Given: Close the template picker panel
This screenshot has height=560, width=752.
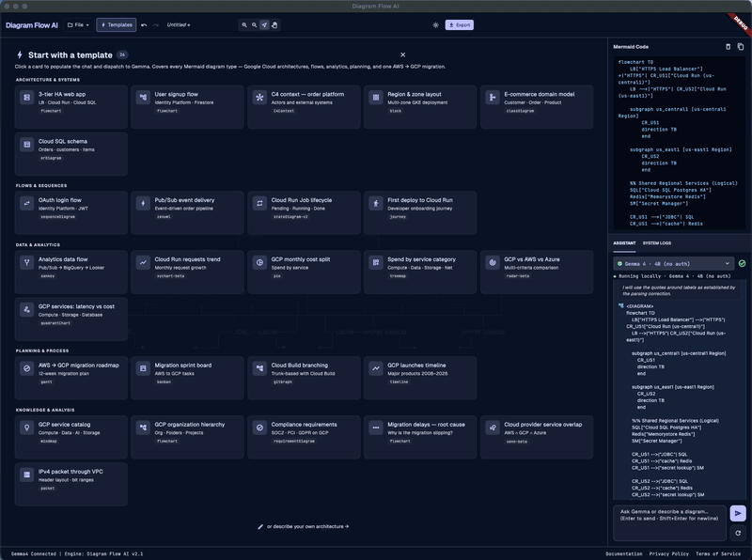Looking at the screenshot, I should 403,54.
